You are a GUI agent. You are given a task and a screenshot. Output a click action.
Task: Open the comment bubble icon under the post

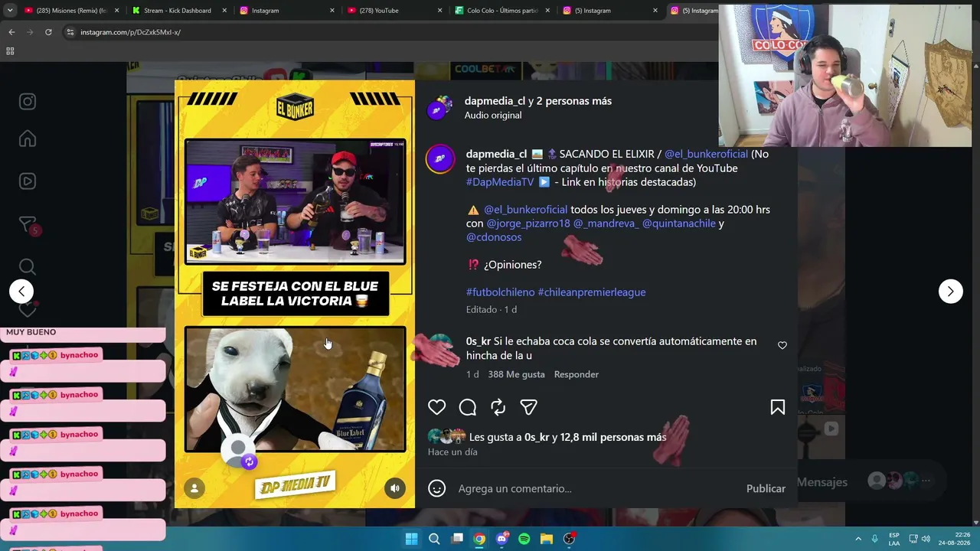pyautogui.click(x=467, y=407)
